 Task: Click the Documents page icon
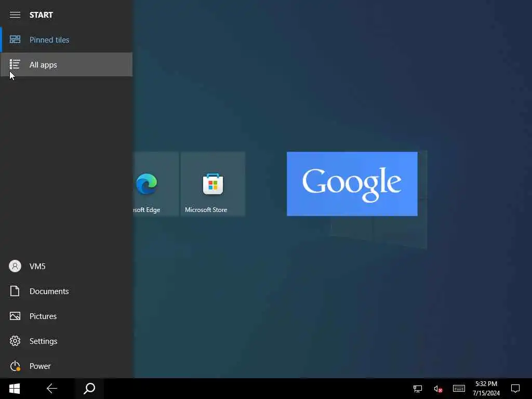pyautogui.click(x=15, y=291)
